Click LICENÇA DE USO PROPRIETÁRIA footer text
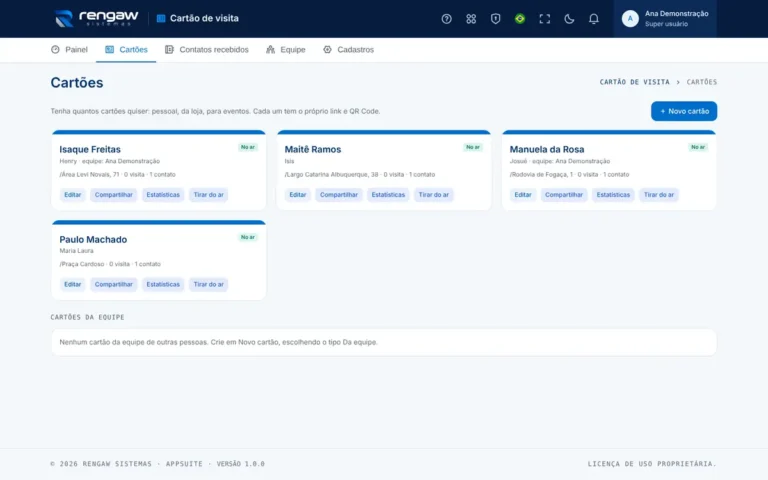768x480 pixels. coord(652,463)
